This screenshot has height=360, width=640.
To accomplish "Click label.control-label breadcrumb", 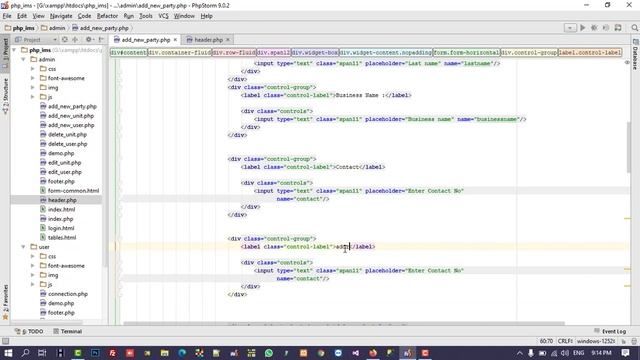I will click(x=590, y=53).
